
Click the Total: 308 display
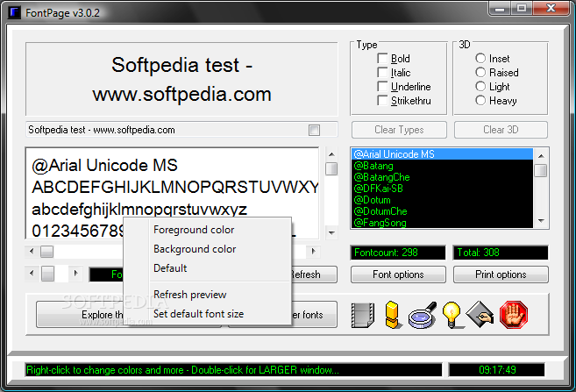tap(501, 253)
